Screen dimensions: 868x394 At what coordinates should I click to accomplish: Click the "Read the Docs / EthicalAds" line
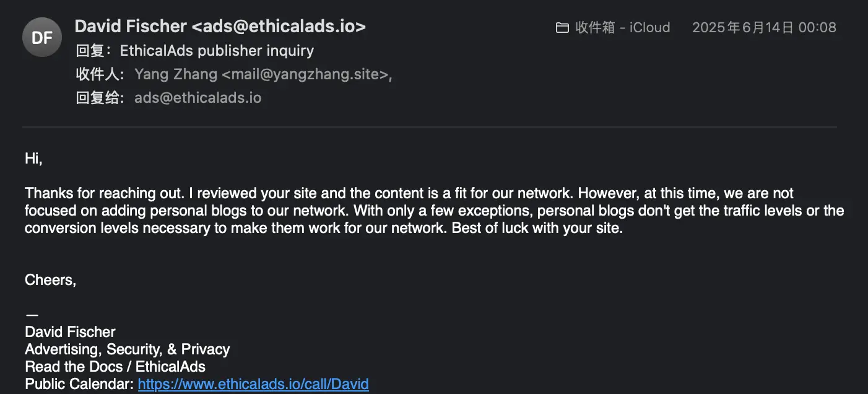[115, 367]
